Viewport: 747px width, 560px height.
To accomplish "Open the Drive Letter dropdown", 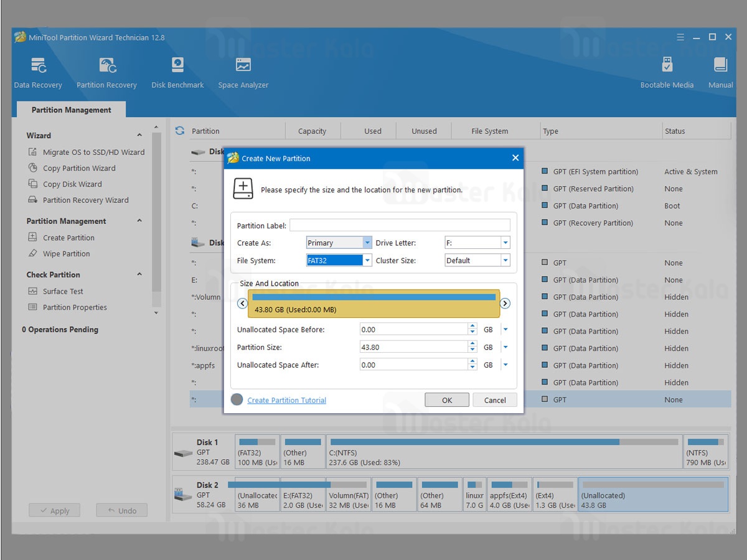I will (505, 243).
